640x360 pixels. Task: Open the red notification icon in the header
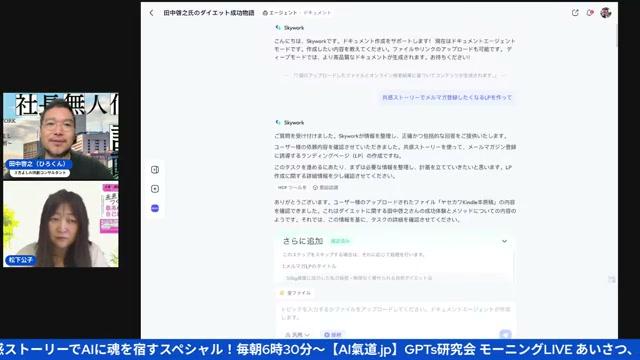[x=590, y=13]
